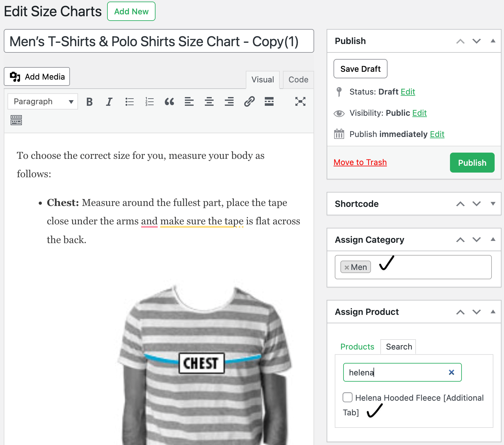The height and width of the screenshot is (445, 504).
Task: Collapse the Assign Category panel
Action: coord(493,240)
